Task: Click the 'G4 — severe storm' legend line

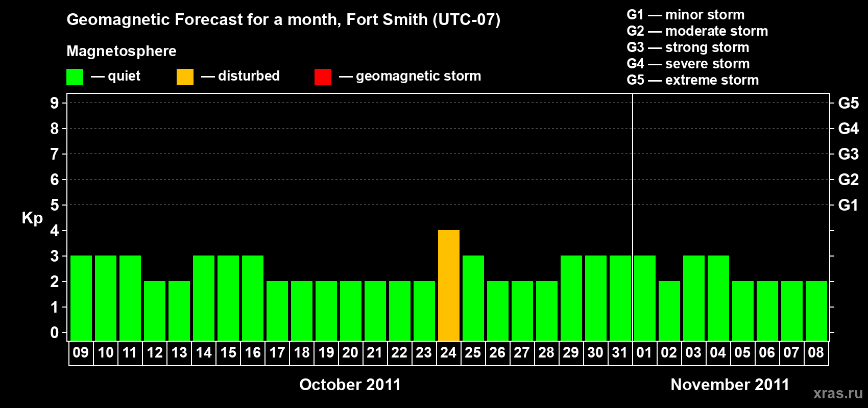Action: (688, 64)
